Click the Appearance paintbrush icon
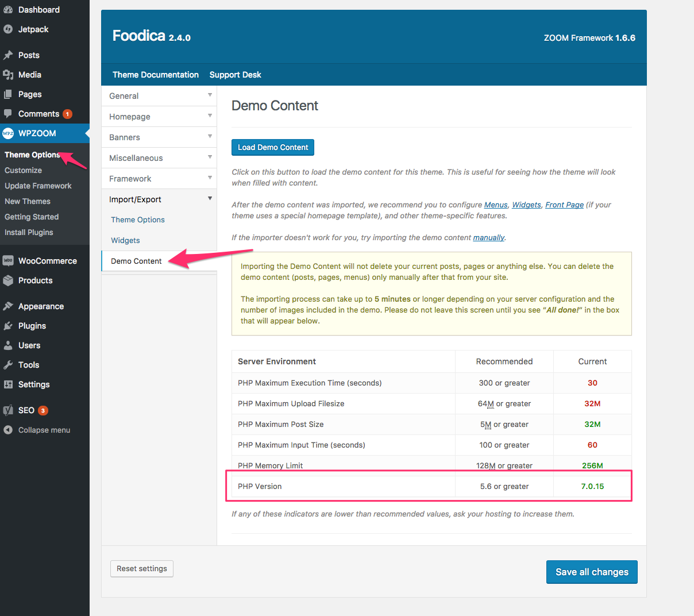The height and width of the screenshot is (616, 694). pyautogui.click(x=8, y=306)
